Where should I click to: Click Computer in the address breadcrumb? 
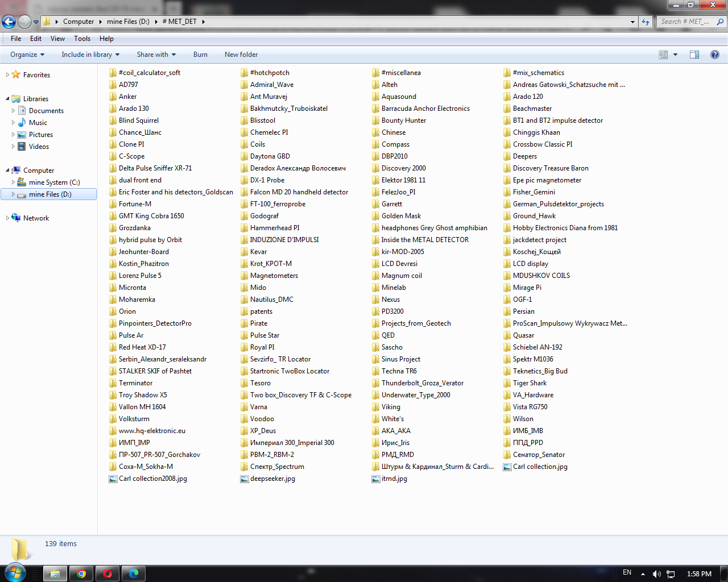78,22
